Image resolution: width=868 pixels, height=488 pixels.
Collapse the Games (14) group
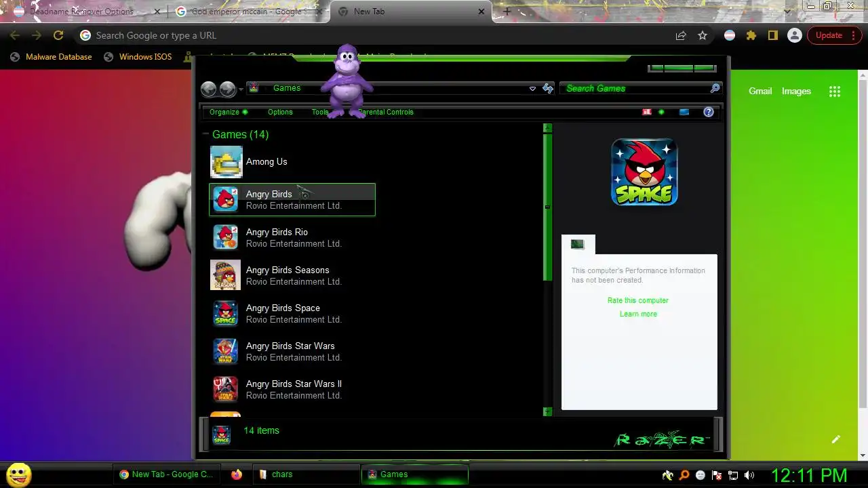click(206, 134)
